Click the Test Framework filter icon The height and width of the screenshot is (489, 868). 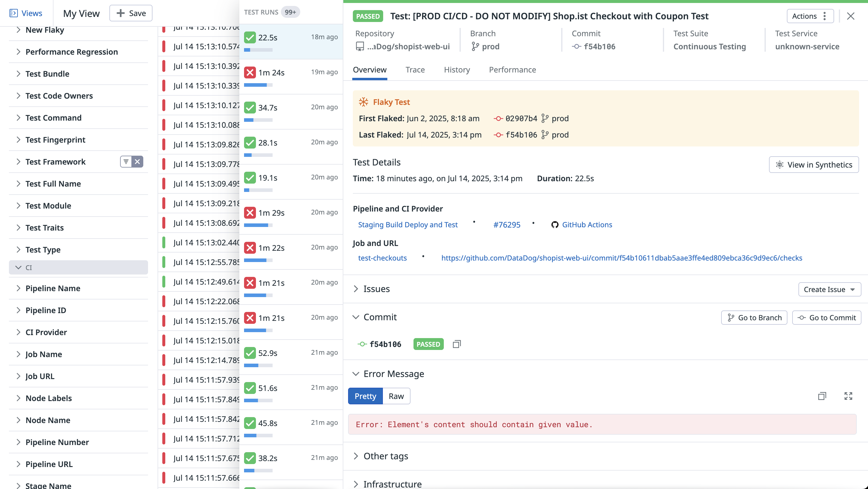(126, 162)
